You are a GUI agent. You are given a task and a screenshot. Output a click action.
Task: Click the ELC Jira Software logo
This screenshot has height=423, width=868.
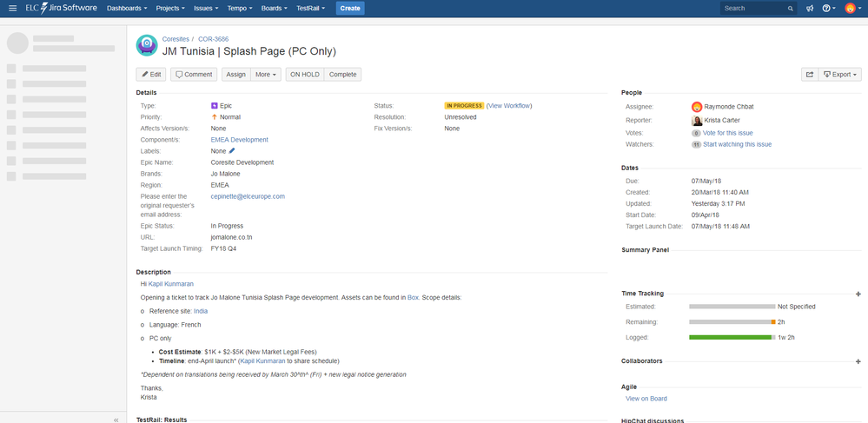[61, 9]
